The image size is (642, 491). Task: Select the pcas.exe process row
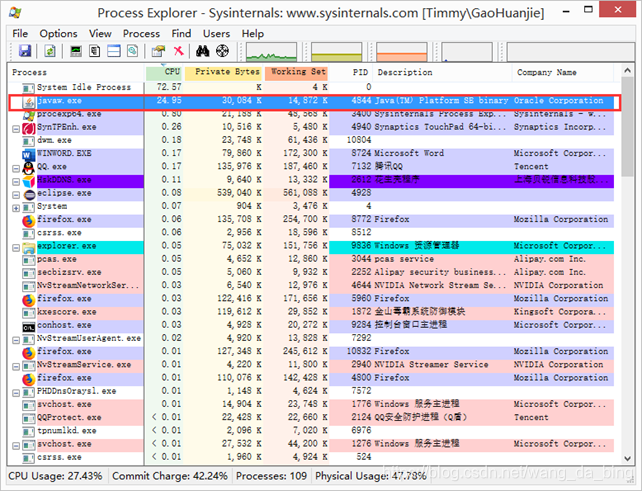pyautogui.click(x=311, y=259)
